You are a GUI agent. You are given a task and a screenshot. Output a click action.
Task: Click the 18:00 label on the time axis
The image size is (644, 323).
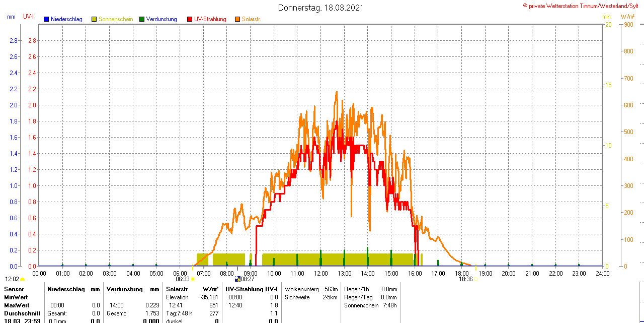tap(461, 274)
